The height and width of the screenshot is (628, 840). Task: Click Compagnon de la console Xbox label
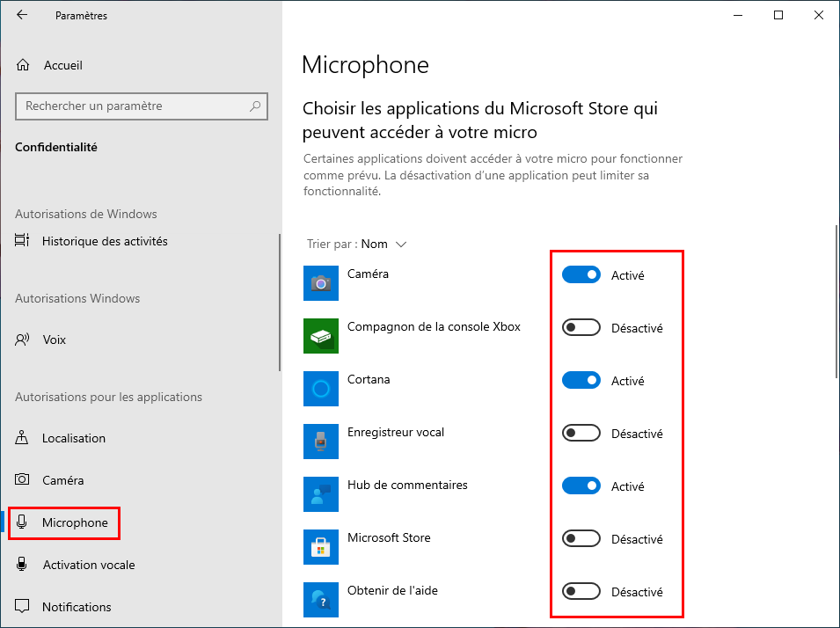434,327
